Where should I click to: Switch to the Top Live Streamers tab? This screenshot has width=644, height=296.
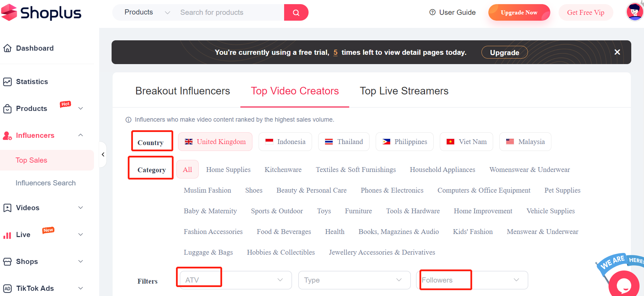point(404,91)
